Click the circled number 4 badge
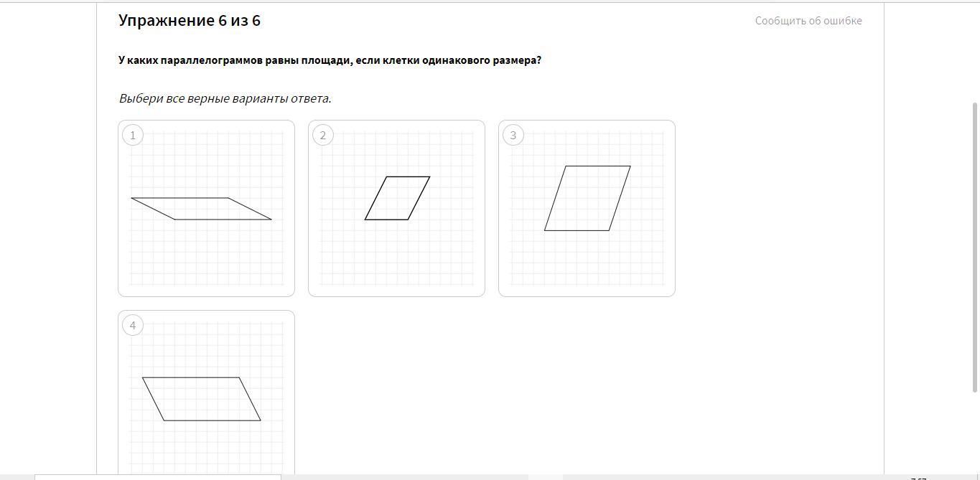 coord(133,326)
